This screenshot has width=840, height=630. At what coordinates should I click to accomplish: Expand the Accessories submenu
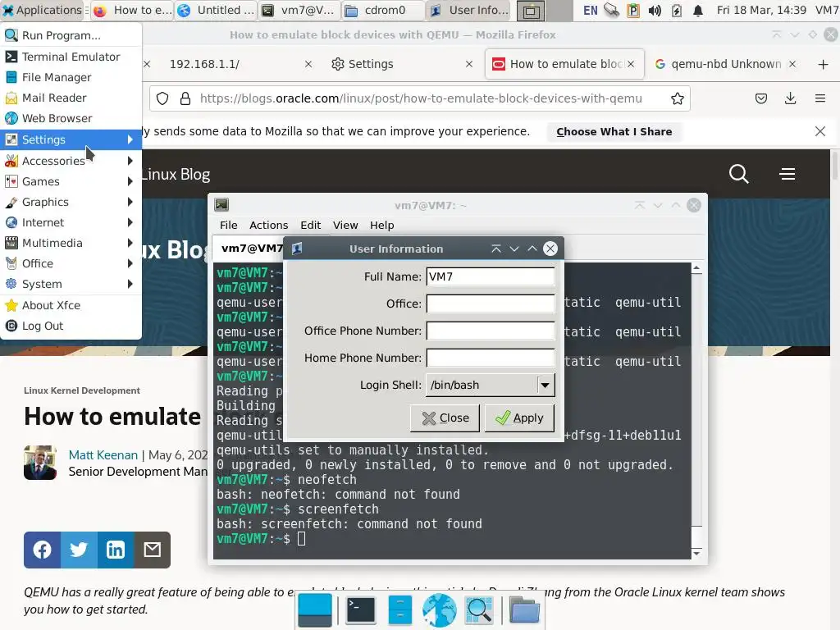[71, 161]
